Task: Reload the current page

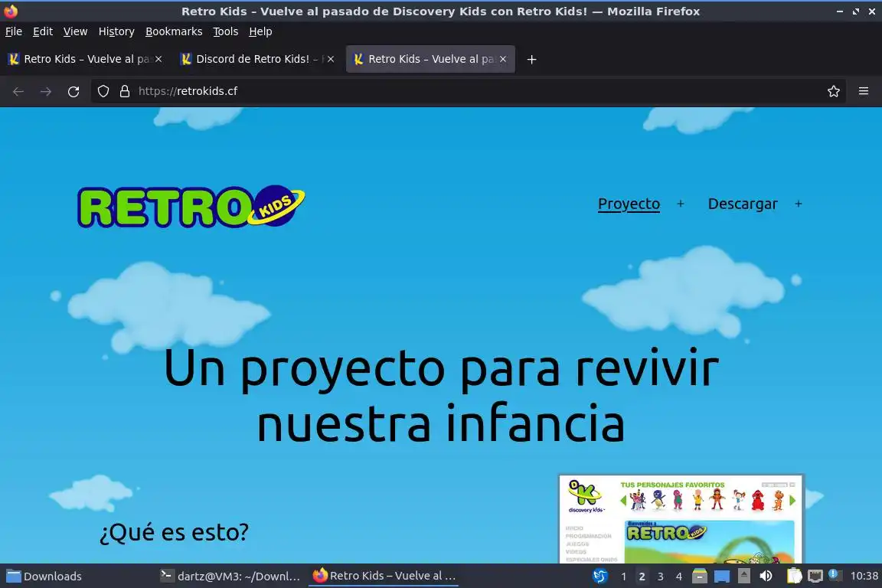Action: coord(73,91)
